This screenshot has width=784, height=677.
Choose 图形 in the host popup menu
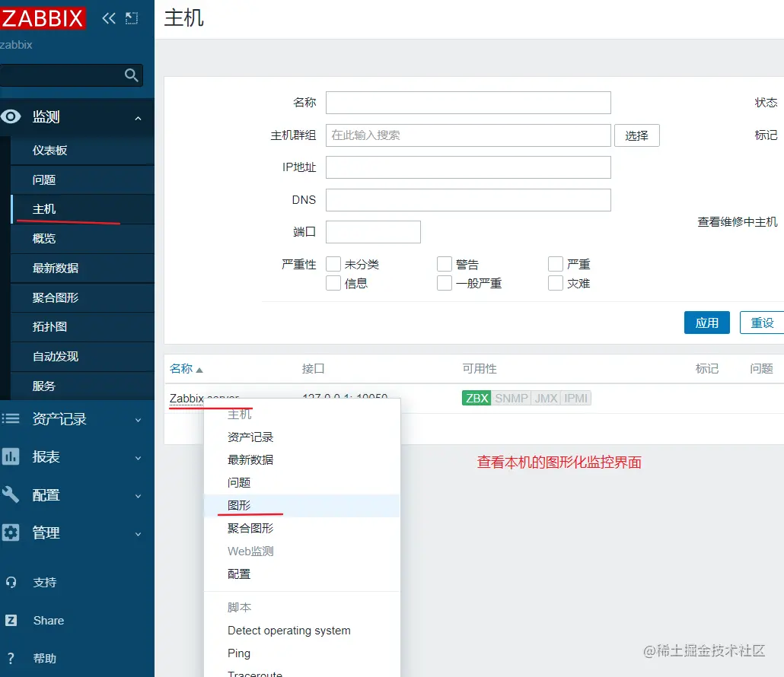302,505
